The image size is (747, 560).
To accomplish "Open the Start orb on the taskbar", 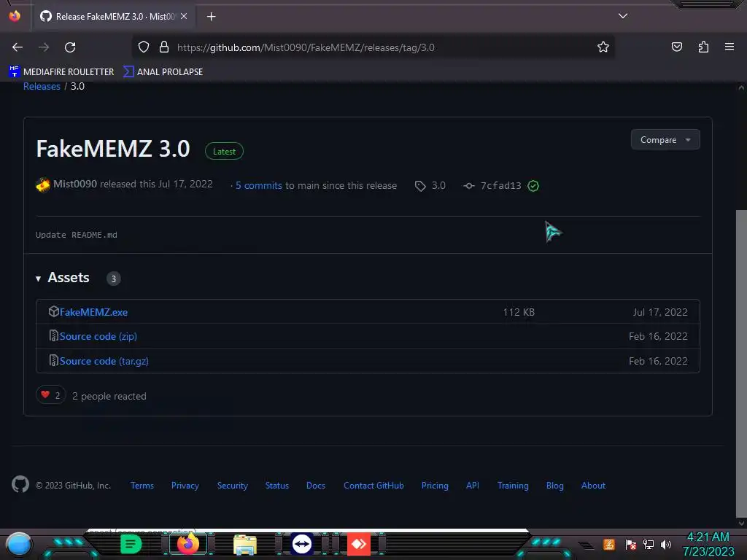I will click(19, 545).
